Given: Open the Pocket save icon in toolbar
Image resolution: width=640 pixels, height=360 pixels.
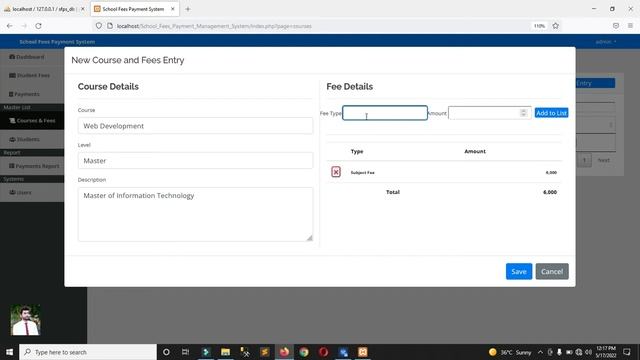Looking at the screenshot, I should point(616,26).
